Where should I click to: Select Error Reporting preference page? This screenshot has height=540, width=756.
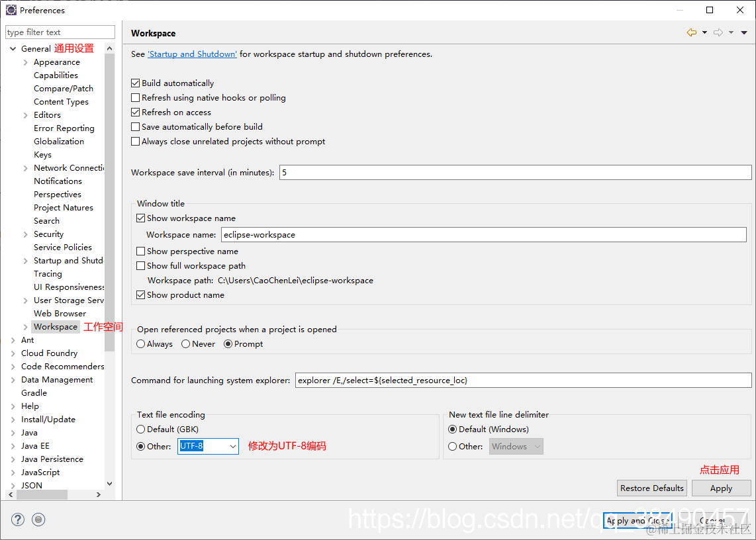[x=64, y=128]
